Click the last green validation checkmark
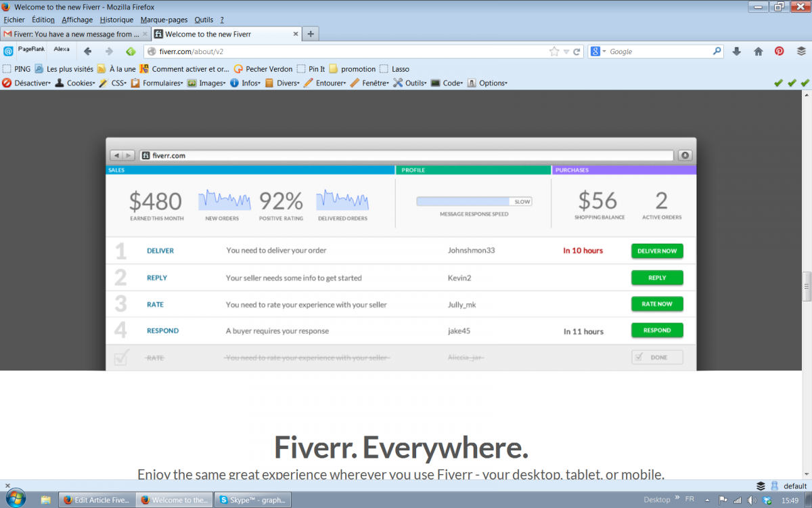The height and width of the screenshot is (508, 812). (805, 83)
